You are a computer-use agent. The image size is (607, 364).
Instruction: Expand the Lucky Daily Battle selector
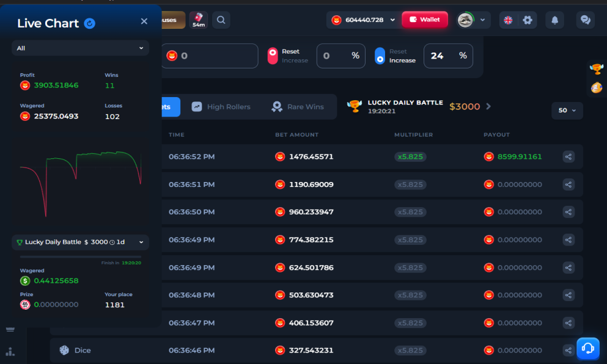[x=80, y=242]
